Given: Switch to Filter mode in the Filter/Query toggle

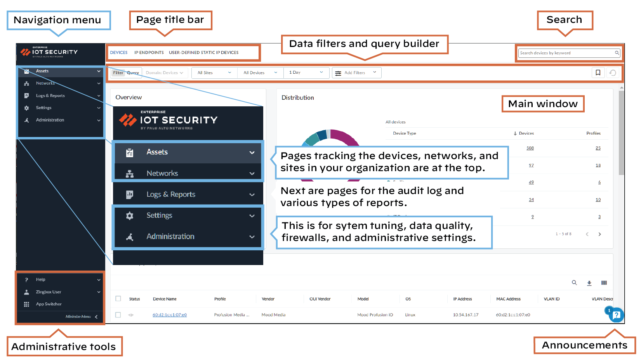Looking at the screenshot, I should 118,73.
